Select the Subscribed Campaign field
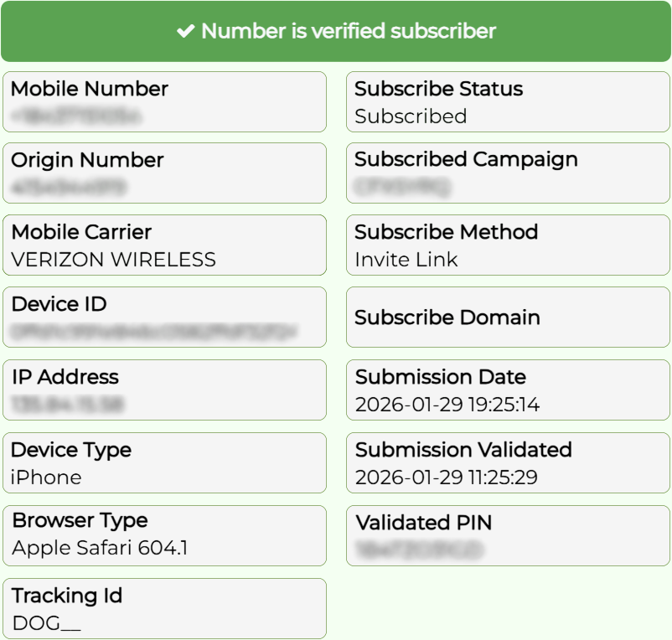672x640 pixels. (508, 173)
